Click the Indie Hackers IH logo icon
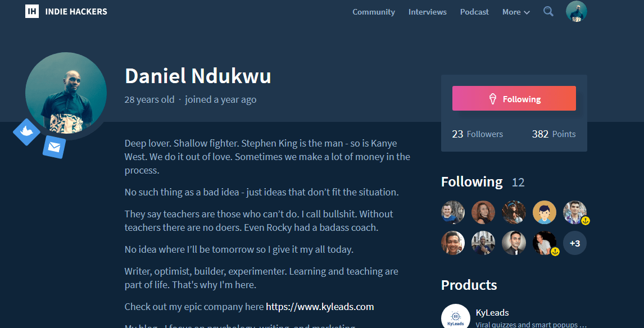The image size is (644, 328). tap(32, 11)
